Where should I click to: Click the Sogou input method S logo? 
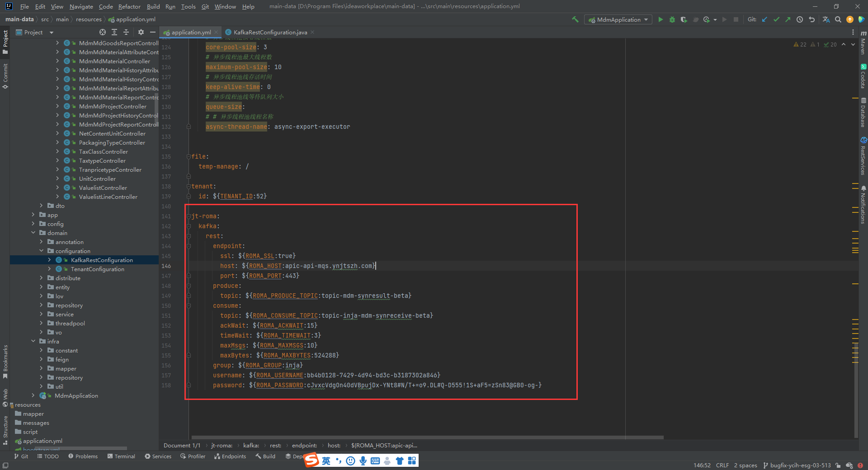click(311, 460)
